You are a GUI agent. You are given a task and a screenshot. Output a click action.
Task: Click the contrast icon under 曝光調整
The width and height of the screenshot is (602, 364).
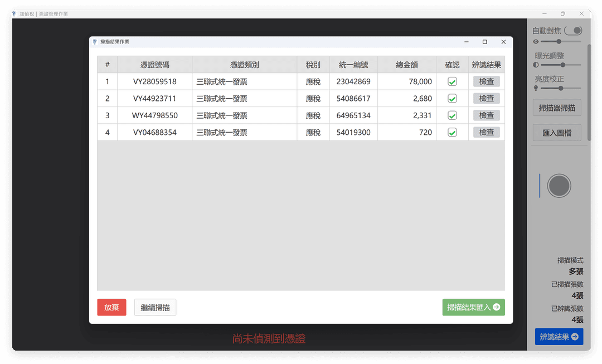(x=536, y=65)
